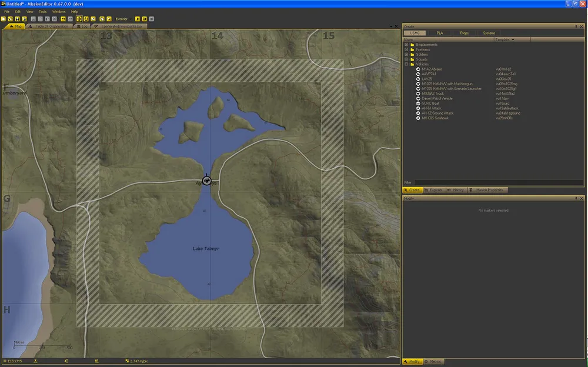Screen dimensions: 588x367
Task: Click the Redo toolbar icon
Action: (x=70, y=19)
